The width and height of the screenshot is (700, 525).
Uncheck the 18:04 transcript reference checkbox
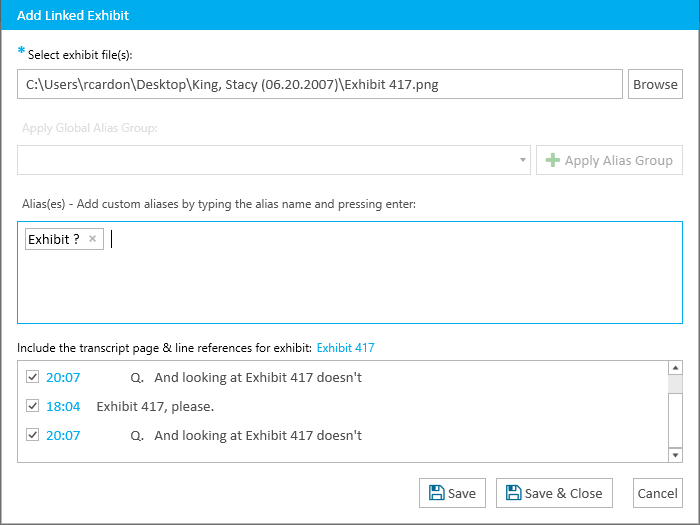tap(32, 406)
